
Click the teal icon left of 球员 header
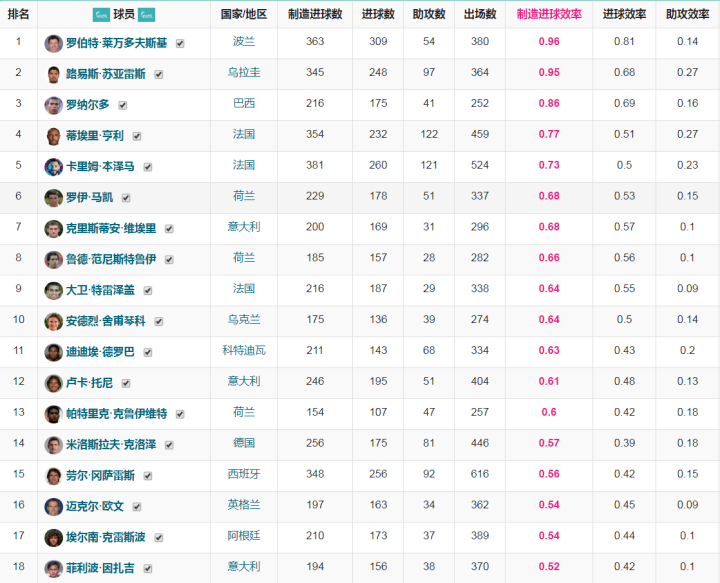click(100, 15)
